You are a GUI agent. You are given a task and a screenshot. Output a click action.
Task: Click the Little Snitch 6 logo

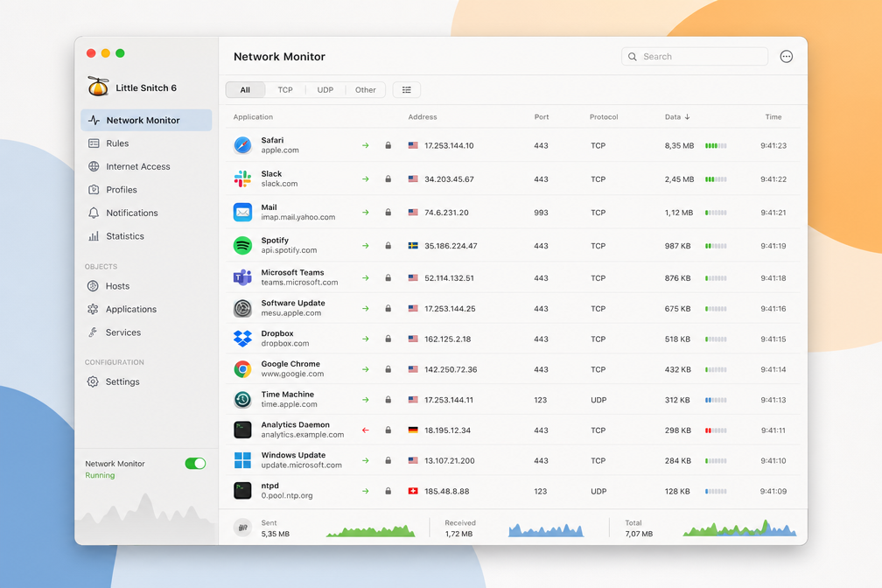pyautogui.click(x=98, y=86)
